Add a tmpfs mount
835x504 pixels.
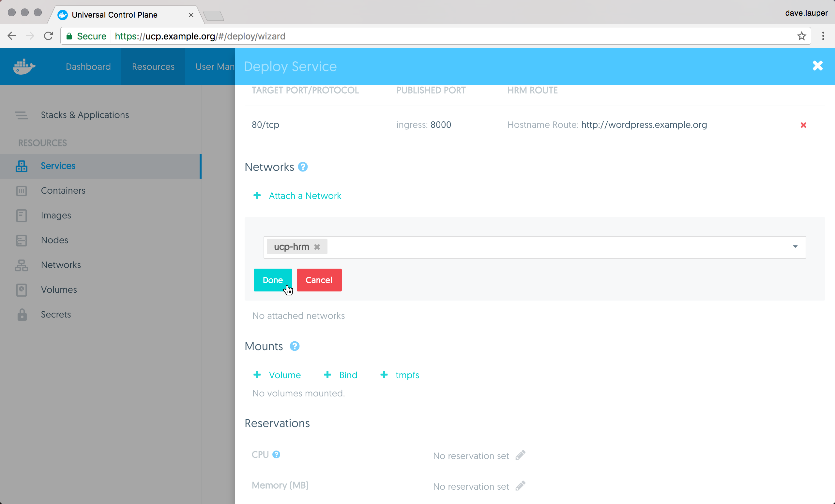pos(407,375)
